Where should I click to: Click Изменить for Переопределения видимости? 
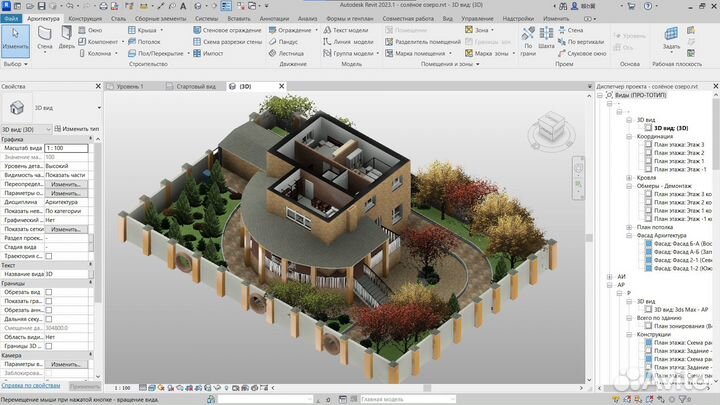click(x=66, y=184)
